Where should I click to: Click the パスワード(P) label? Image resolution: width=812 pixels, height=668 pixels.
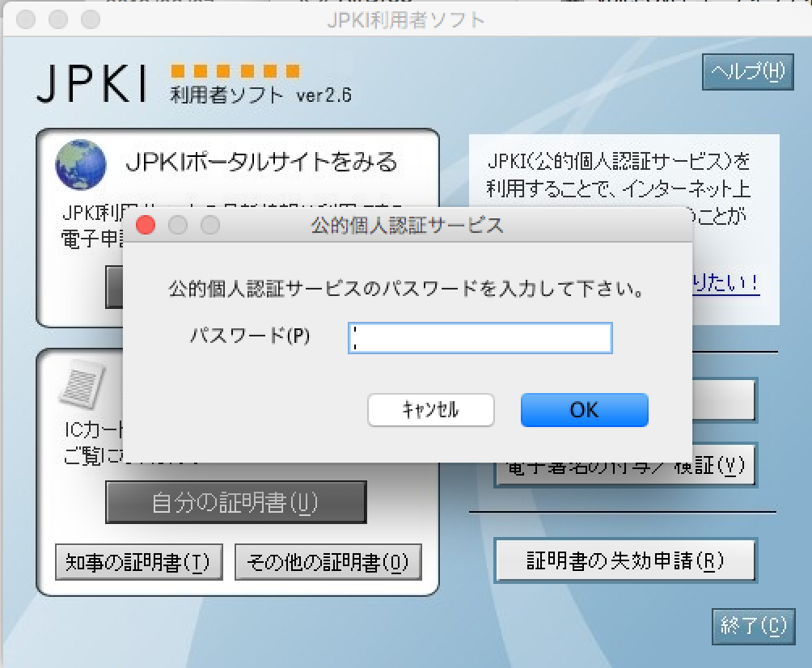[250, 336]
